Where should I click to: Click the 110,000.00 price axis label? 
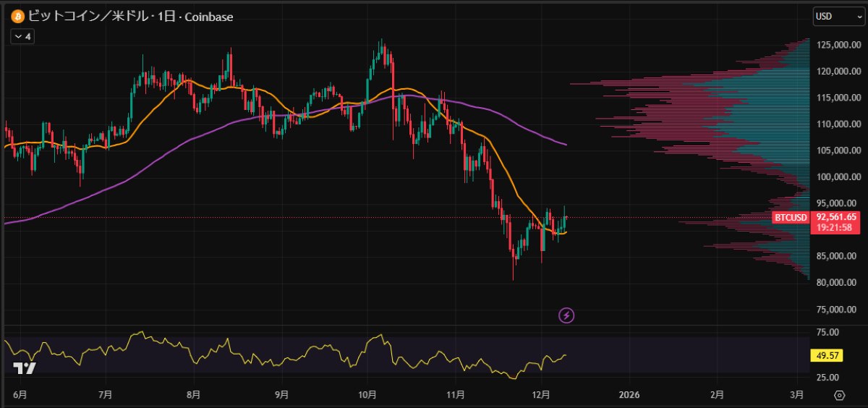click(x=839, y=124)
